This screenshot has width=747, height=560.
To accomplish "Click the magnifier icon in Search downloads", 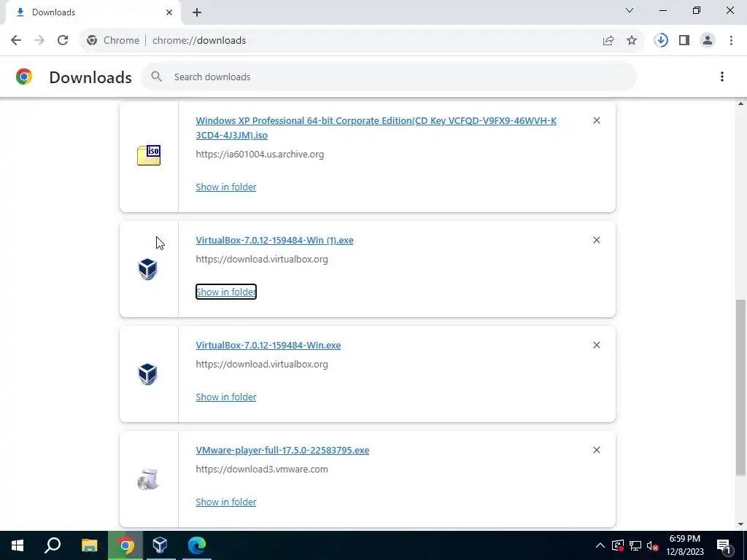I will (x=156, y=77).
